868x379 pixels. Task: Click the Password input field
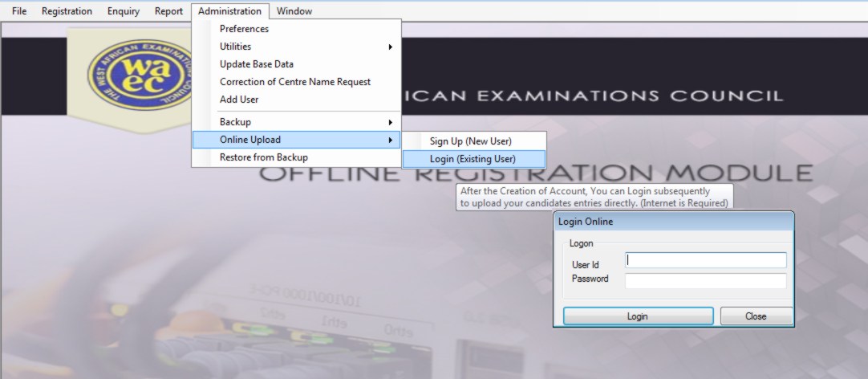coord(706,280)
